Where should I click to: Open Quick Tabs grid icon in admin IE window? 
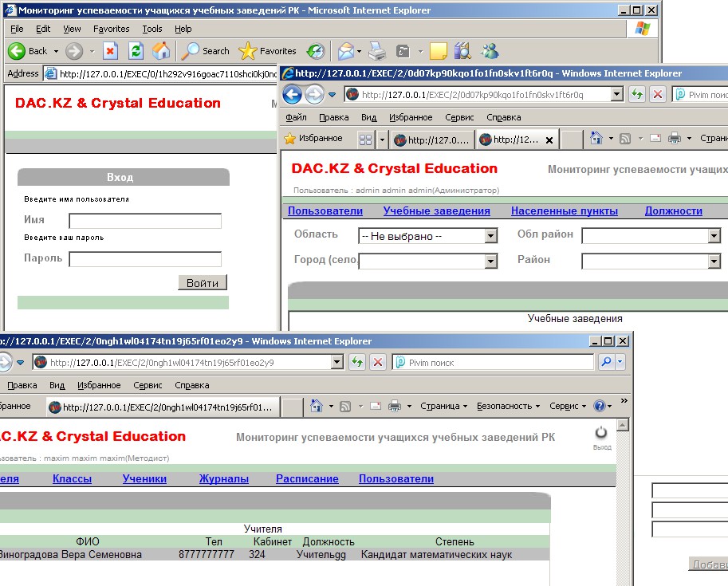pos(366,140)
